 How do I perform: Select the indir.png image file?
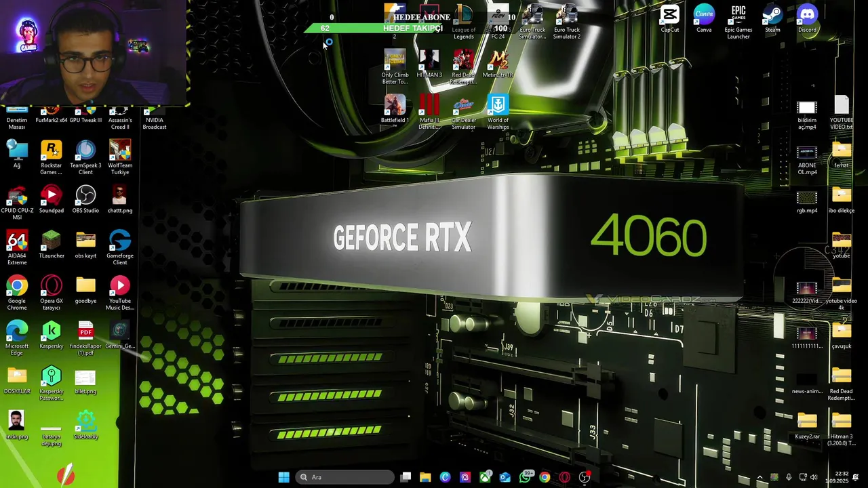pyautogui.click(x=17, y=426)
